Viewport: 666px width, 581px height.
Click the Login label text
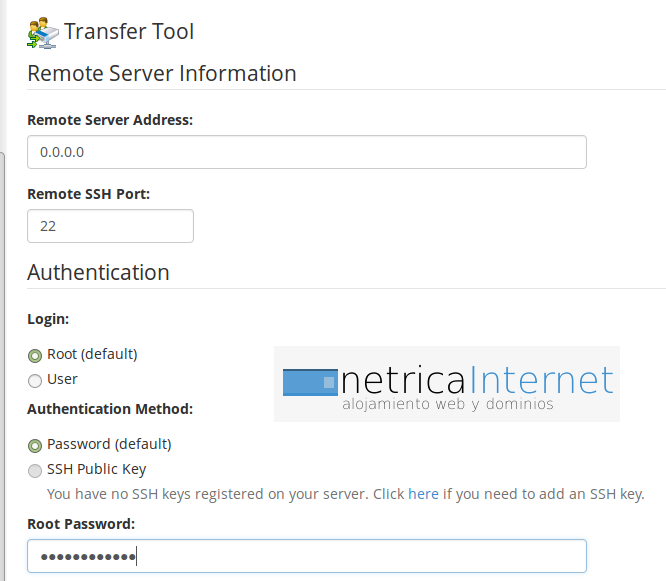click(48, 319)
